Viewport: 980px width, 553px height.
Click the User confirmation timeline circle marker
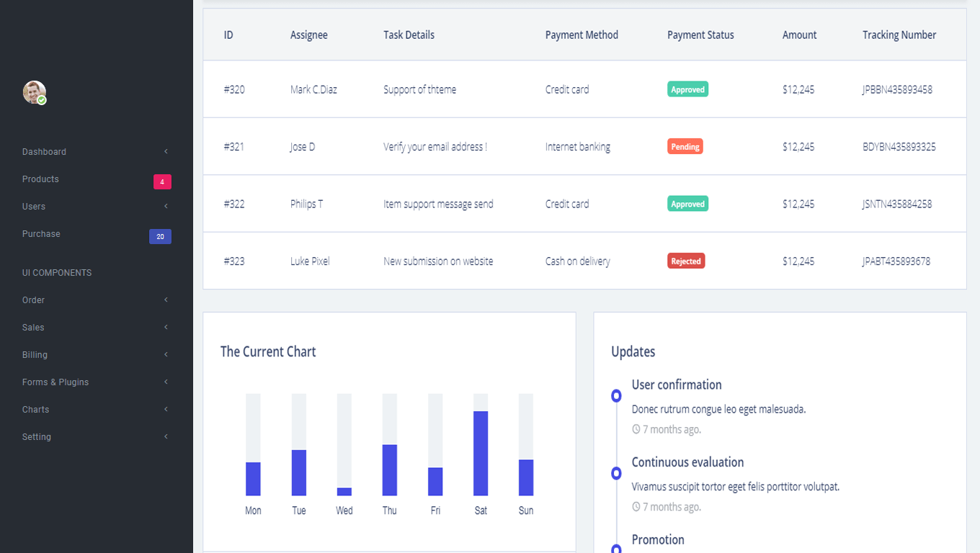[x=616, y=395]
